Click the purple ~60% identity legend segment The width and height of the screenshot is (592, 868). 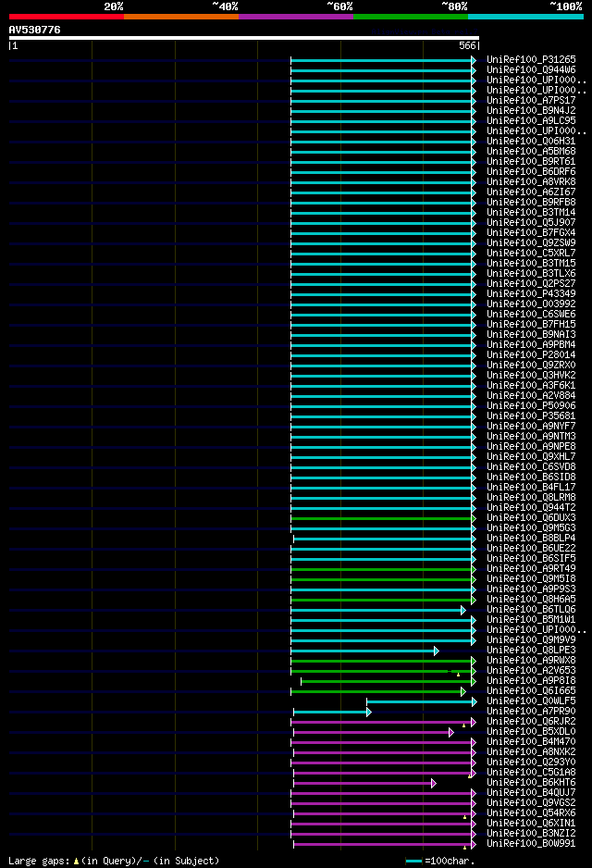tap(296, 17)
